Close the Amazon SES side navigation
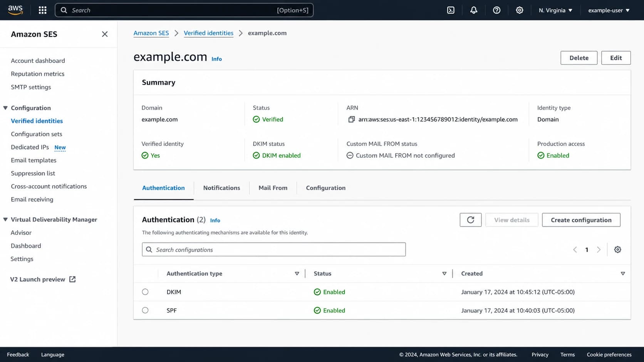 (x=105, y=34)
